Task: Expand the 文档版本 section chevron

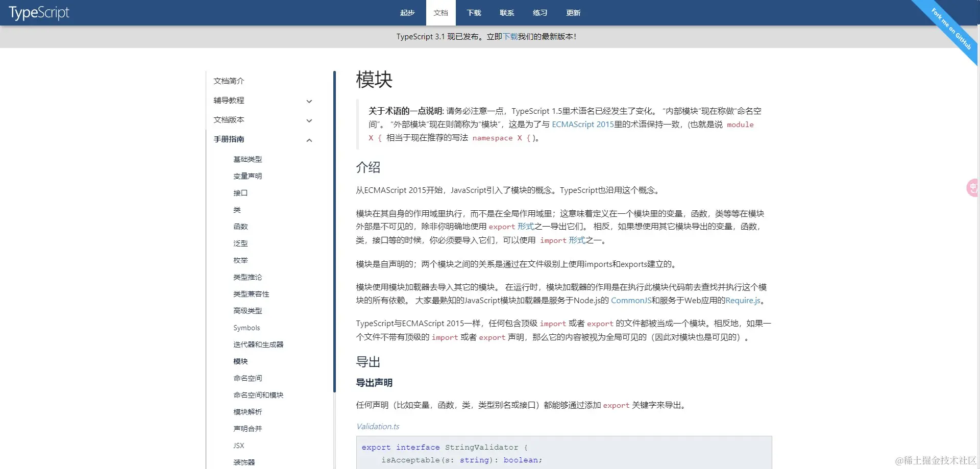Action: coord(309,120)
